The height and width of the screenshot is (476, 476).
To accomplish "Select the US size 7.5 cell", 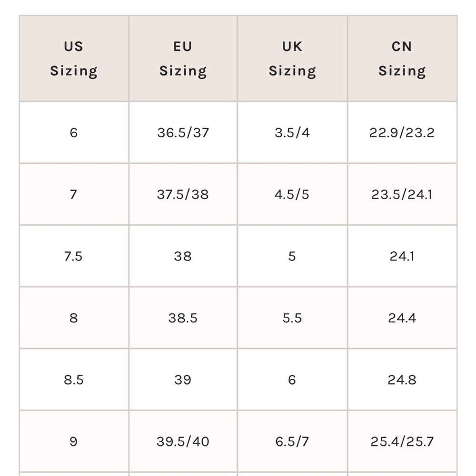I will (74, 256).
